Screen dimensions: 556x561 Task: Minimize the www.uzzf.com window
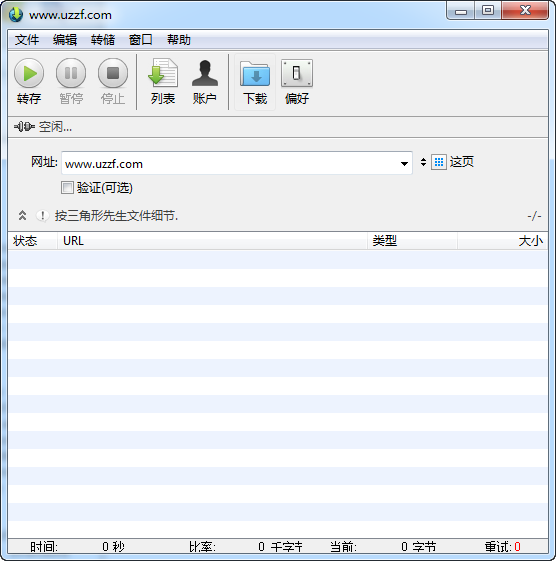pos(461,11)
